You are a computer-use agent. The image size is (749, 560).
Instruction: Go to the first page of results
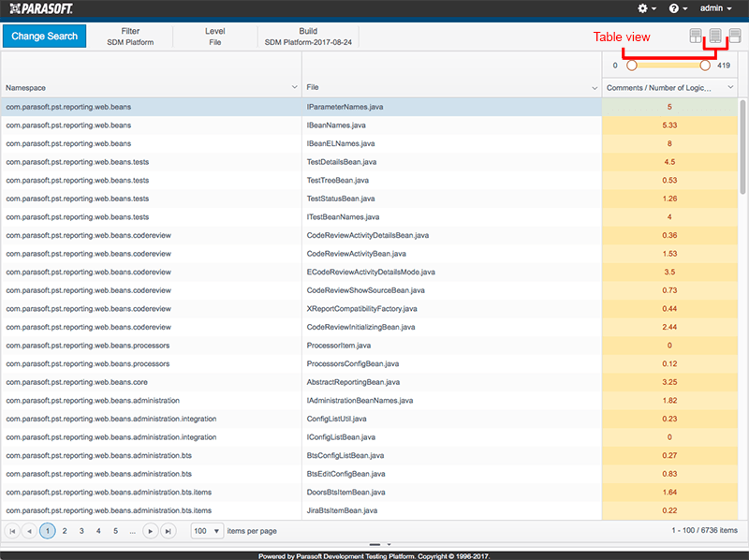click(x=12, y=531)
